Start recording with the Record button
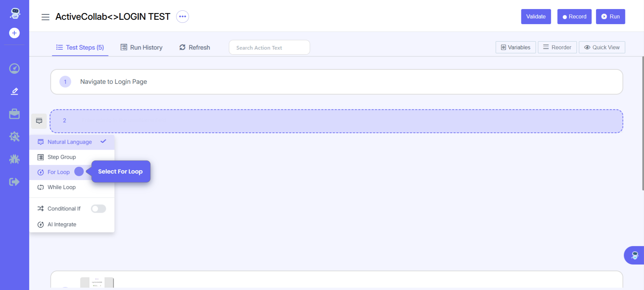The width and height of the screenshot is (644, 290). point(574,16)
